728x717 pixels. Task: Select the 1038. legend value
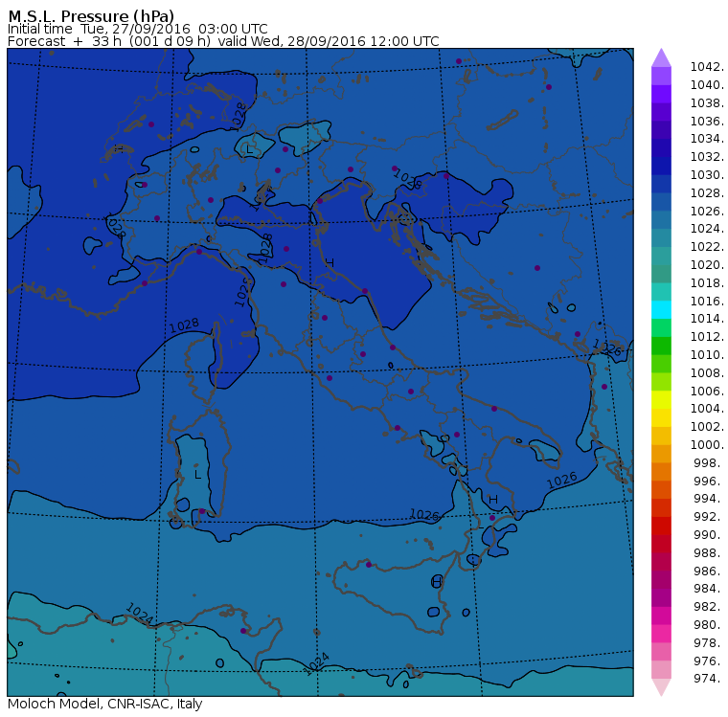[707, 103]
